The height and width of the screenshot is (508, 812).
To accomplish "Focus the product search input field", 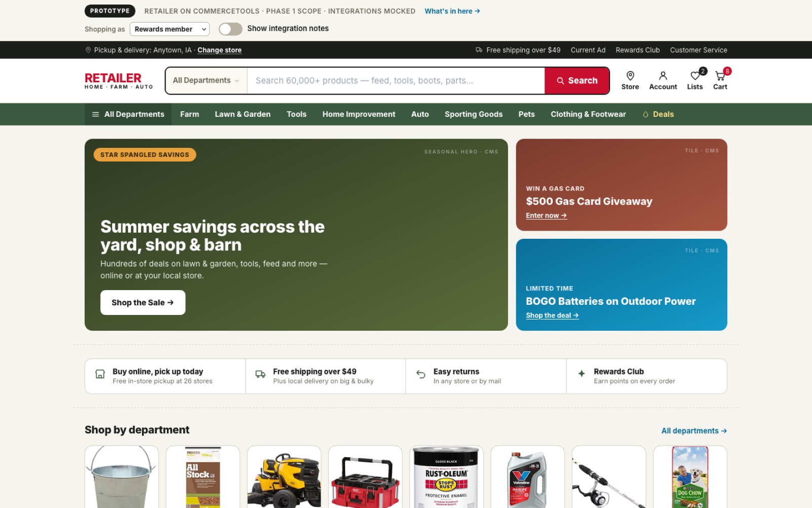I will coord(396,80).
